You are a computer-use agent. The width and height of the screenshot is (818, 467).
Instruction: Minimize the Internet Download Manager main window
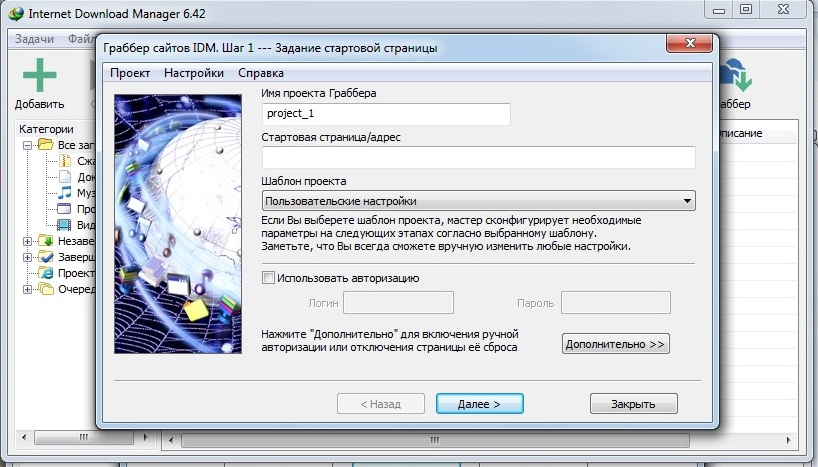719,9
